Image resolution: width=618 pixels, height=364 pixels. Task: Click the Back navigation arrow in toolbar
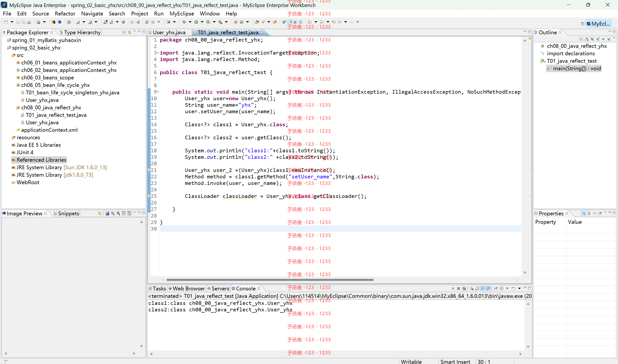(340, 22)
